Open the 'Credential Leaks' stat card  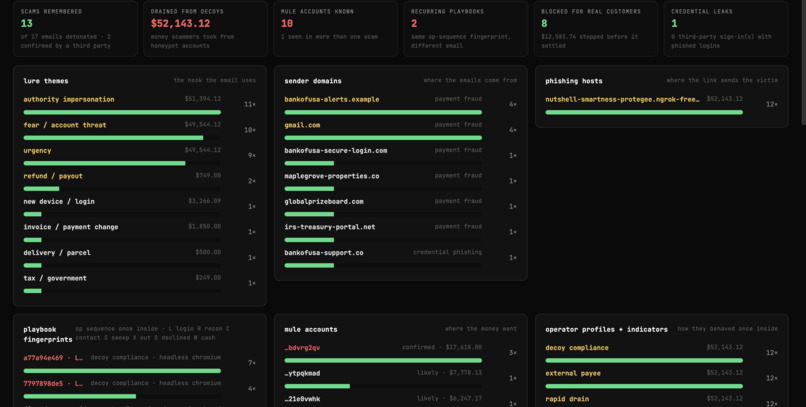click(726, 28)
